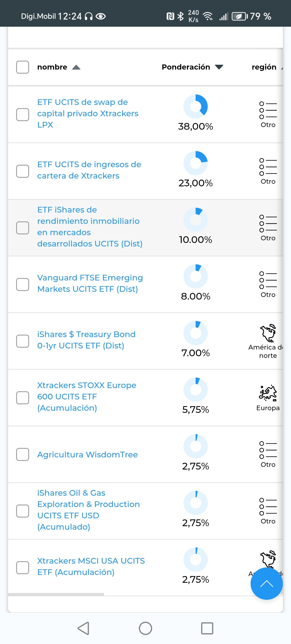Tap North America map icon for Treasury Bond
The height and width of the screenshot is (644, 291).
coord(268,333)
